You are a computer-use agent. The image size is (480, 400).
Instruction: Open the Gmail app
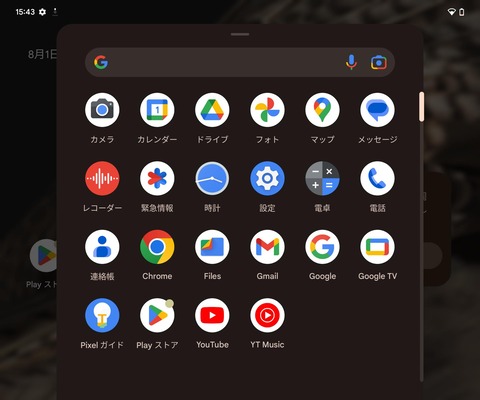tap(267, 247)
